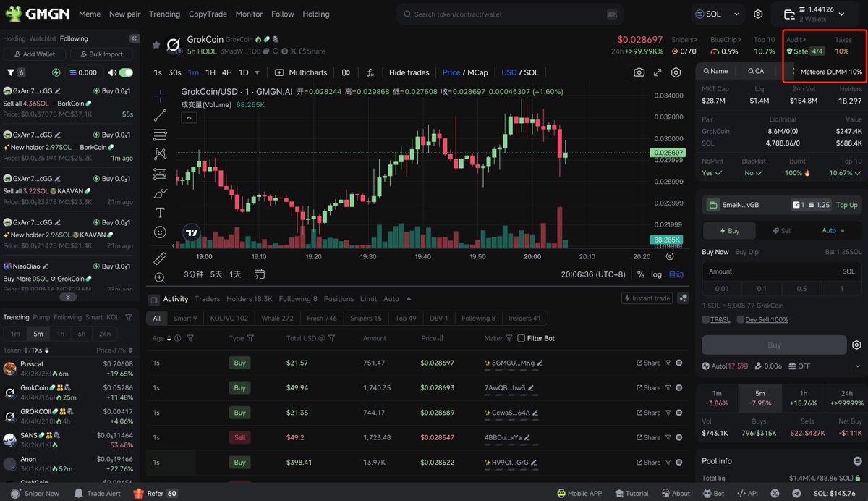This screenshot has height=501, width=868.
Task: Toggle the percent scale on the chart
Action: coord(640,274)
